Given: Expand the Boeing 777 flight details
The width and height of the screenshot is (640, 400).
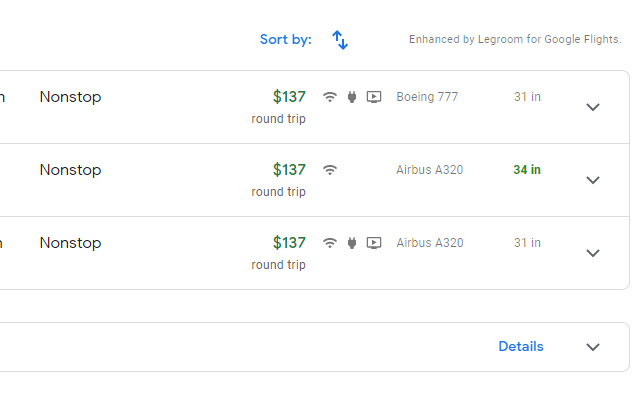Looking at the screenshot, I should [593, 107].
